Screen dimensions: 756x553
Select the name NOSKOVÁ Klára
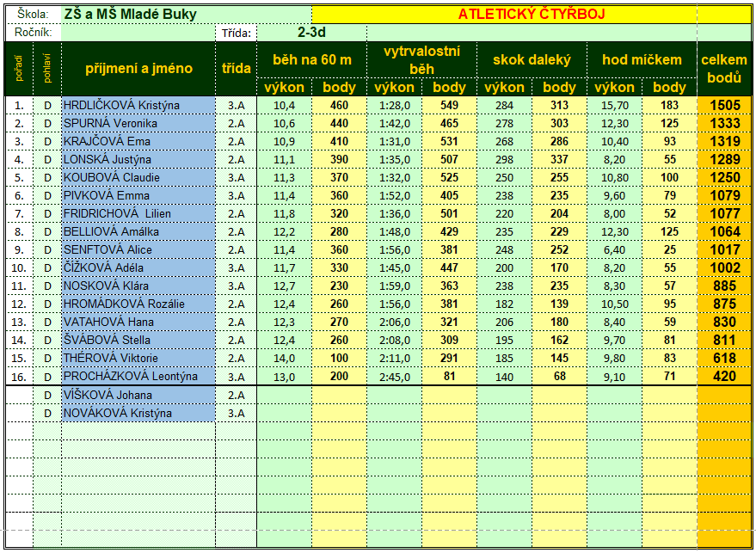click(x=138, y=286)
